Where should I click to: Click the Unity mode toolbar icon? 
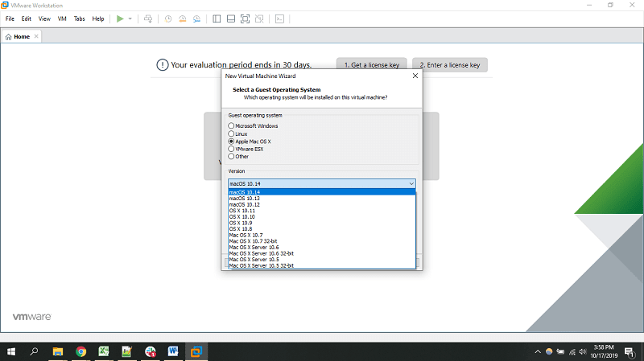[x=259, y=18]
